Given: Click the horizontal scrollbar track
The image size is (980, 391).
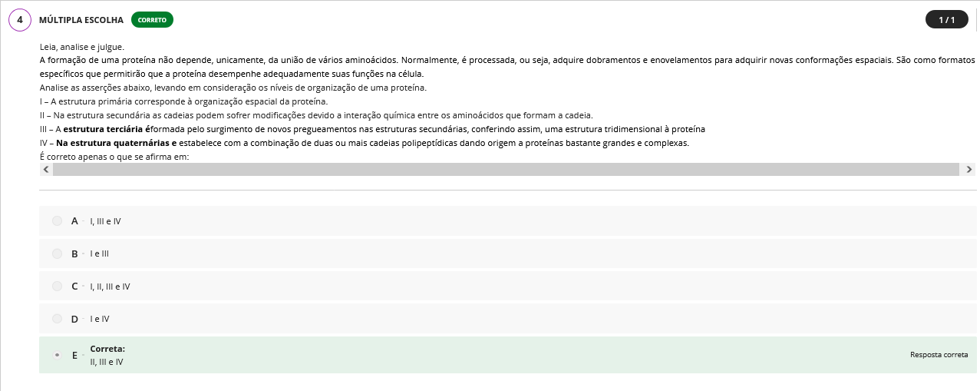Looking at the screenshot, I should tap(506, 169).
